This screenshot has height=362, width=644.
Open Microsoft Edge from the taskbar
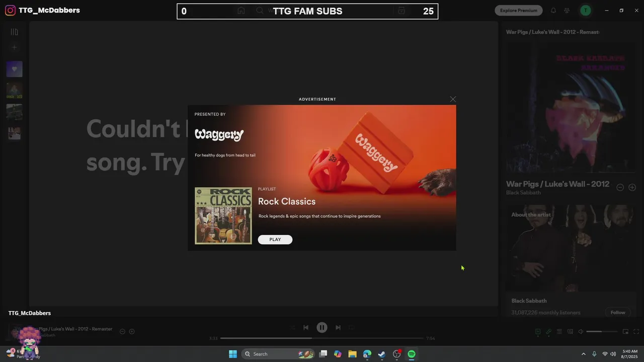(x=367, y=354)
